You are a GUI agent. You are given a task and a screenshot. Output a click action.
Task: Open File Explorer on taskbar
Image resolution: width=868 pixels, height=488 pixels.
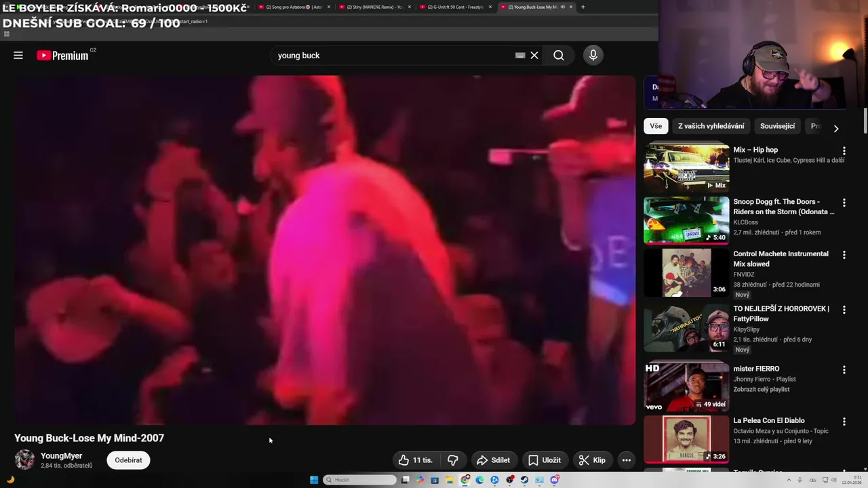point(450,480)
